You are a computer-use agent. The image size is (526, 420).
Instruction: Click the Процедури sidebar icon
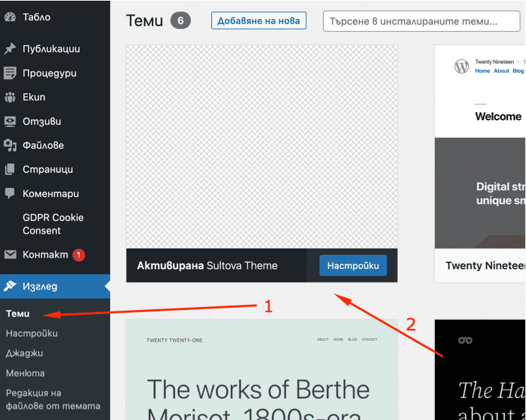pos(10,73)
